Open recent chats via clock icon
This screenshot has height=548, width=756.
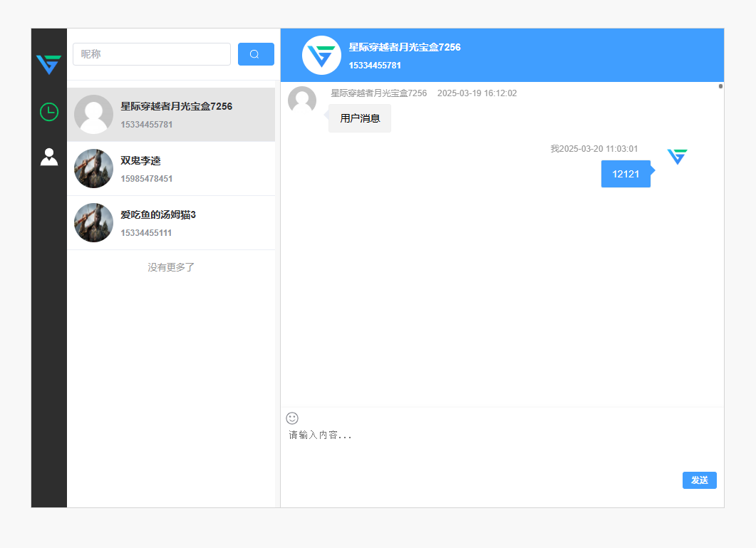click(48, 112)
